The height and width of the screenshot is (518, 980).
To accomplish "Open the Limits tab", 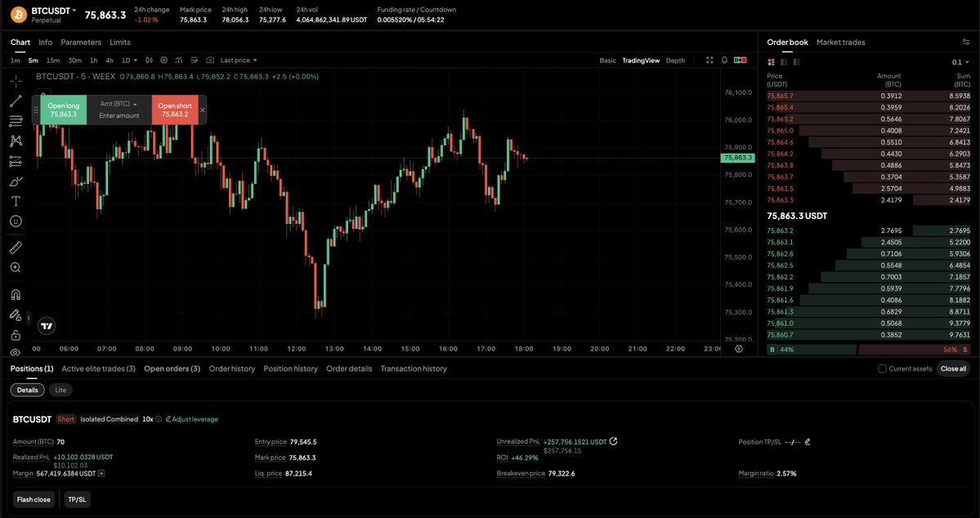I will point(120,42).
